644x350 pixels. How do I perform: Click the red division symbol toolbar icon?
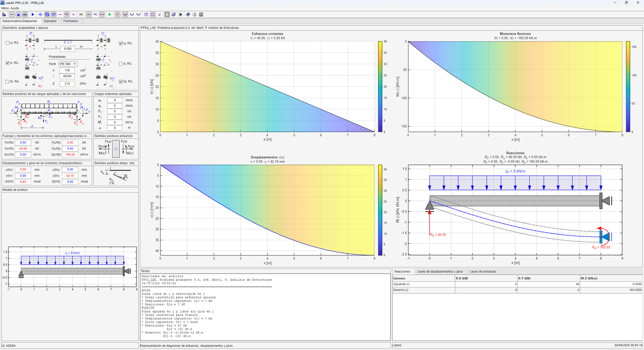pos(118,14)
